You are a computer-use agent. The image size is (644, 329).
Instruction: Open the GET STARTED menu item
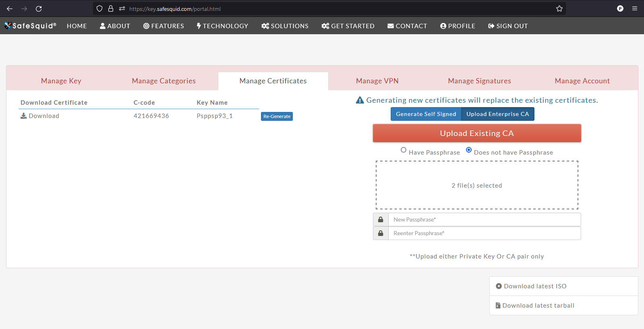348,26
